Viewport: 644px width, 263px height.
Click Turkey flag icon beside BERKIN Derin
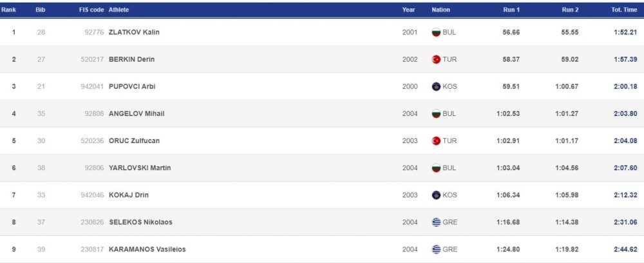click(x=436, y=59)
